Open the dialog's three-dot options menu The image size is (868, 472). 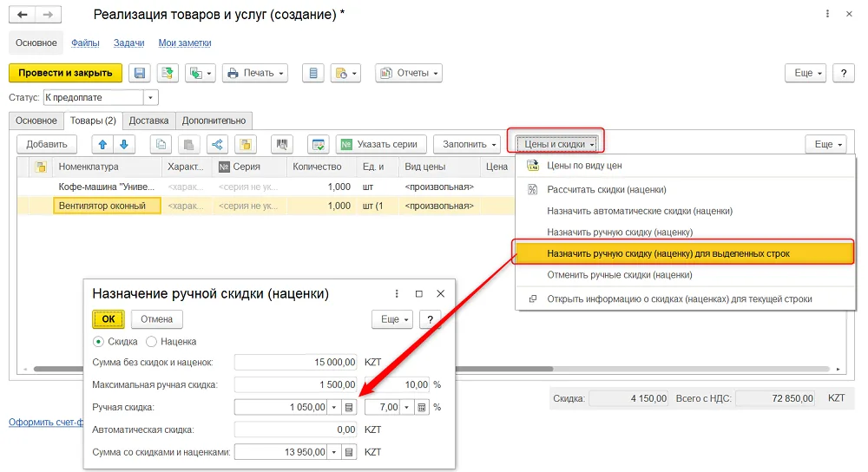[x=397, y=294]
